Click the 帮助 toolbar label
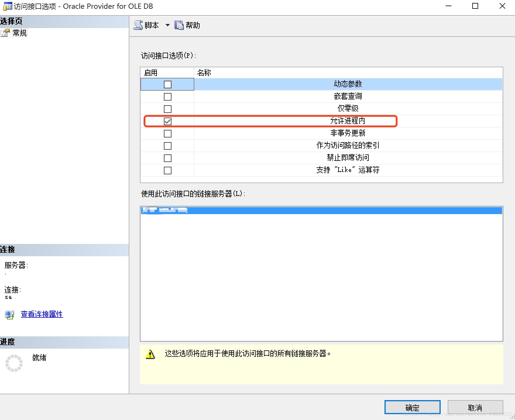Image resolution: width=515 pixels, height=420 pixels. click(193, 25)
